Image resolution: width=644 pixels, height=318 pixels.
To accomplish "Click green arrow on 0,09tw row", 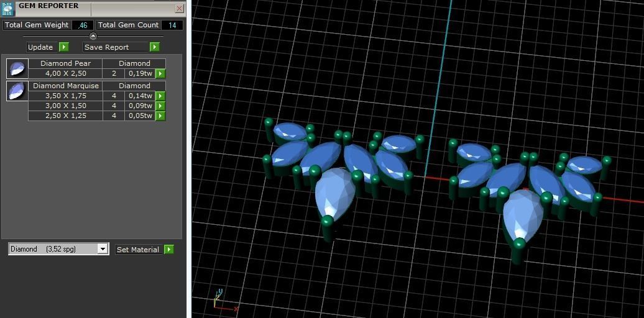I will click(x=160, y=106).
